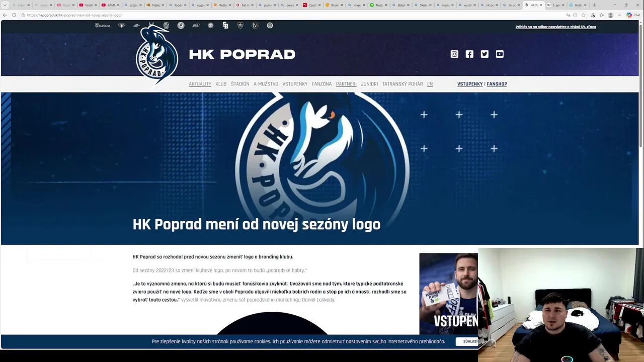644x362 pixels.
Task: Close the fiat tab
Action: coord(252,5)
